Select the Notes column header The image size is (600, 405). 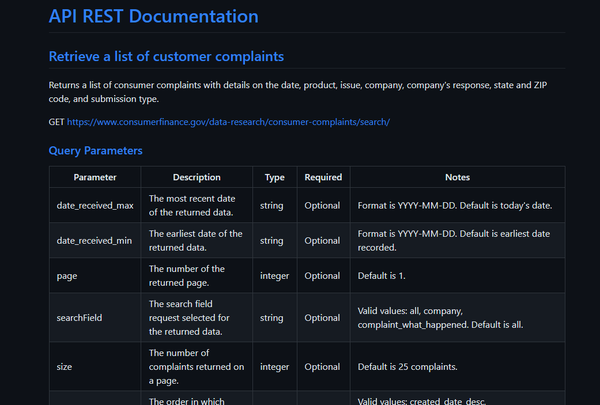[x=457, y=177]
